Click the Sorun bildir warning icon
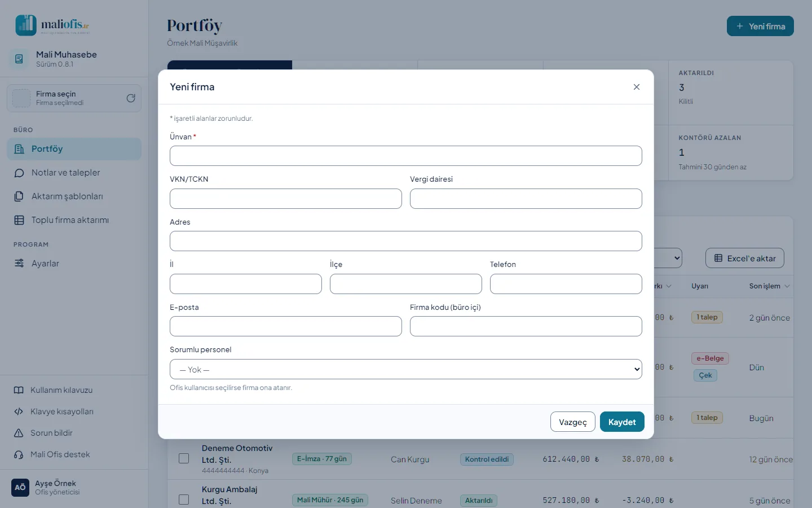Screen dimensions: 812x508 [x=19, y=433]
